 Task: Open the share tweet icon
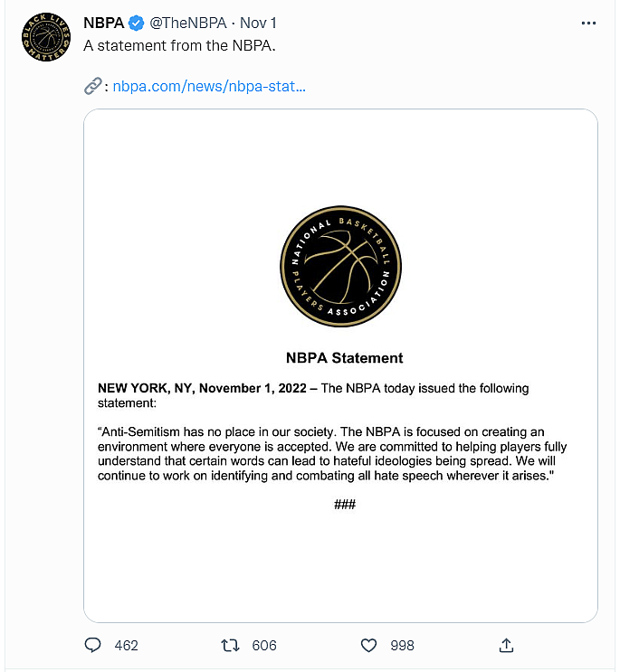(507, 645)
